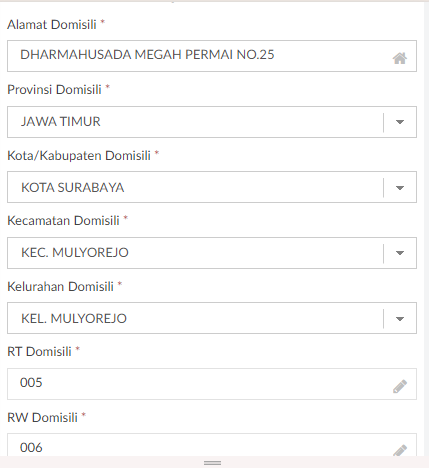Click the Alamat Domisili label
Screen dimensions: 429x468
click(x=52, y=25)
